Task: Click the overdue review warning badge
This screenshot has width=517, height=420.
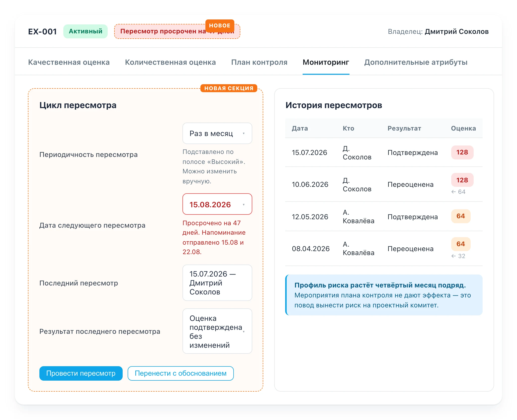Action: click(x=177, y=31)
